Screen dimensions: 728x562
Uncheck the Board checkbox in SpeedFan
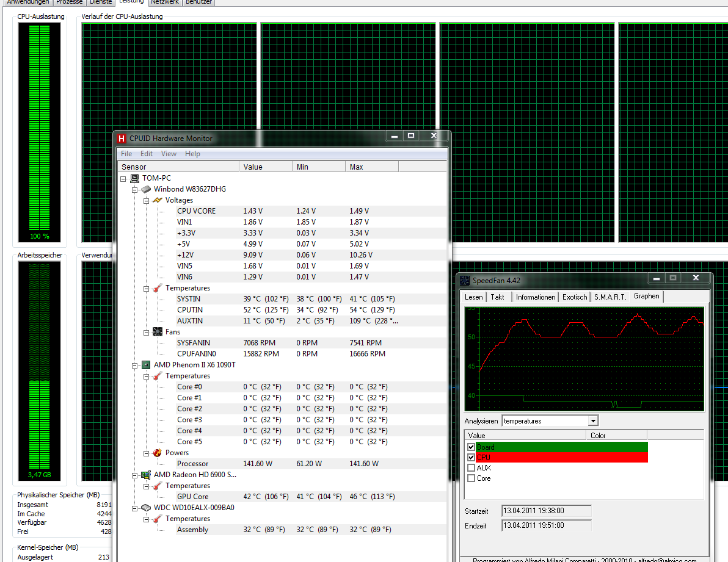(471, 447)
